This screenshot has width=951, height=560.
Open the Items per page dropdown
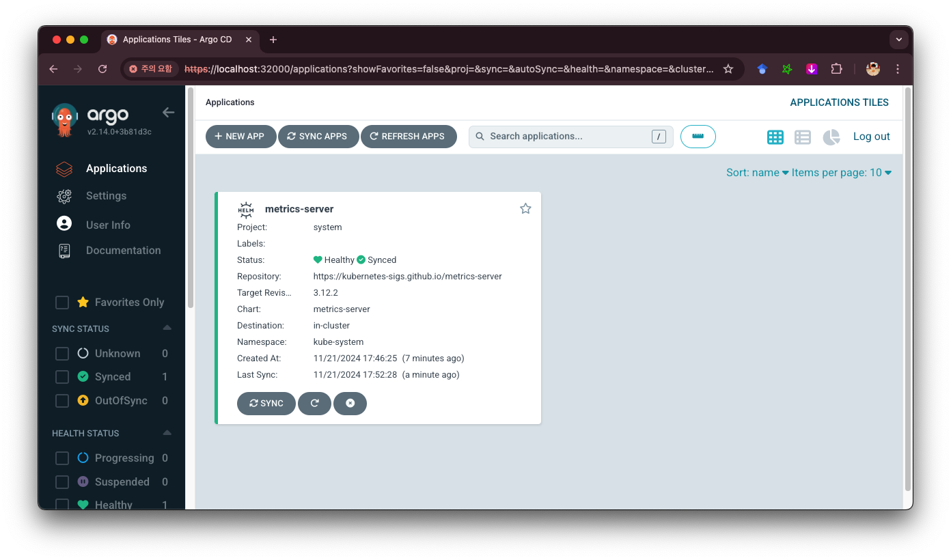click(x=842, y=173)
